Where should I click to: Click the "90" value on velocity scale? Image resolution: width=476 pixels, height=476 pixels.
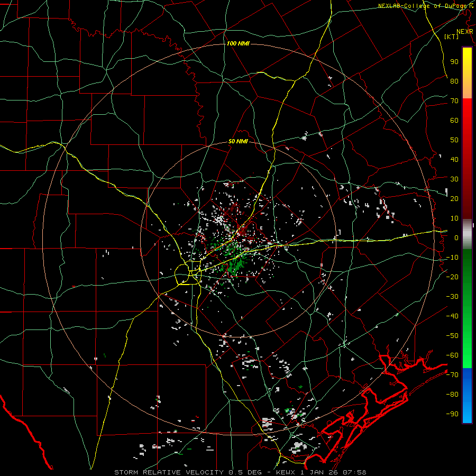pos(454,62)
